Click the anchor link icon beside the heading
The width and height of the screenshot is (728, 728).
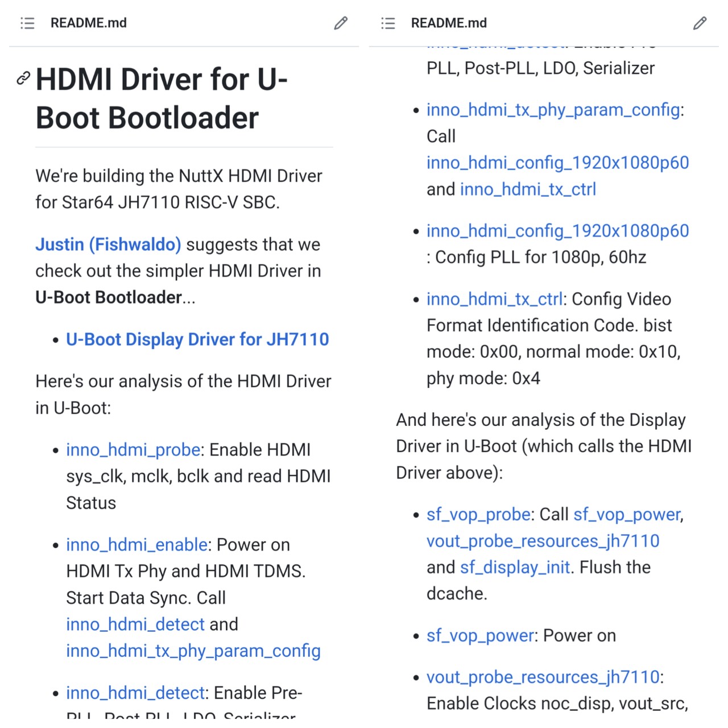tap(23, 78)
